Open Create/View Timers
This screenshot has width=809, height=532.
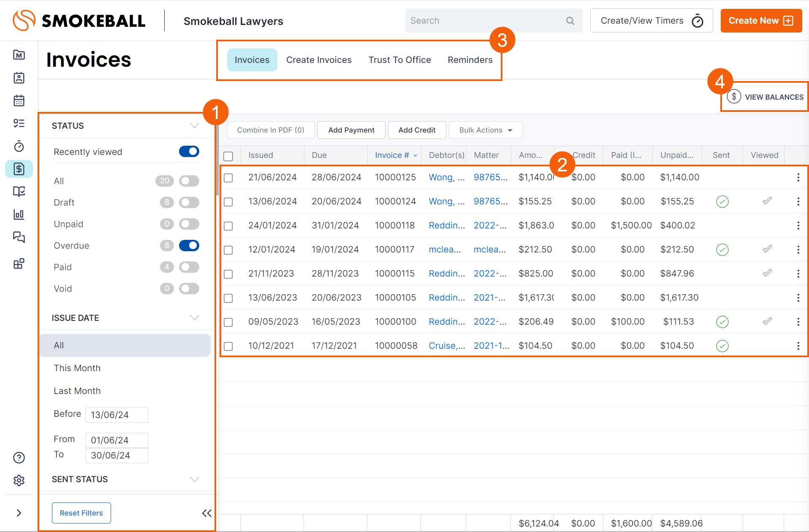pos(652,21)
